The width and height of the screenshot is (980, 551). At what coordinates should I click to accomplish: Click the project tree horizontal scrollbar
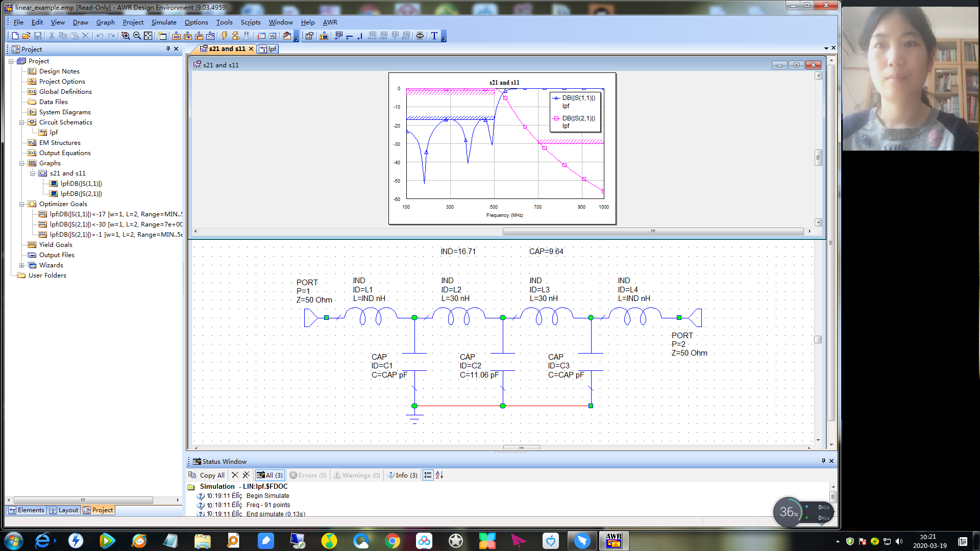[83, 500]
